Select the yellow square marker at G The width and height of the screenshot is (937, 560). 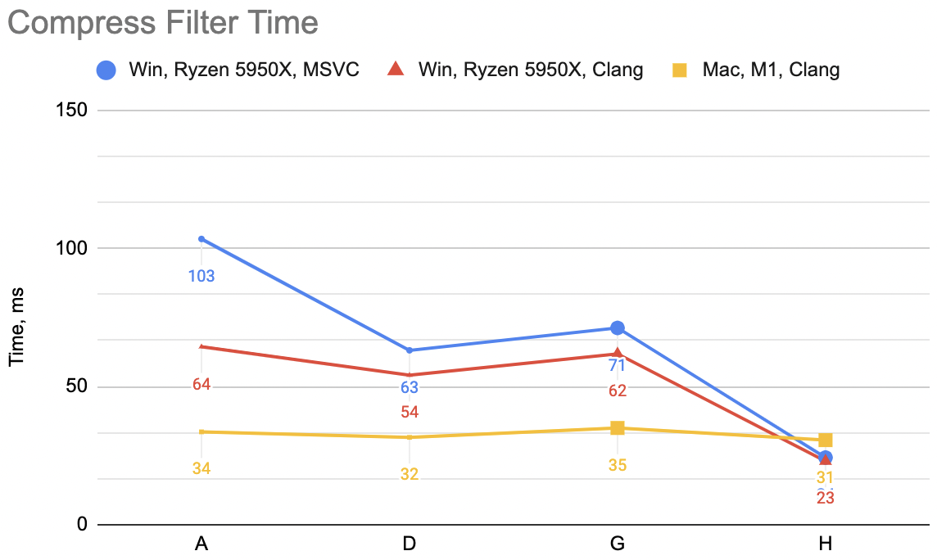618,428
